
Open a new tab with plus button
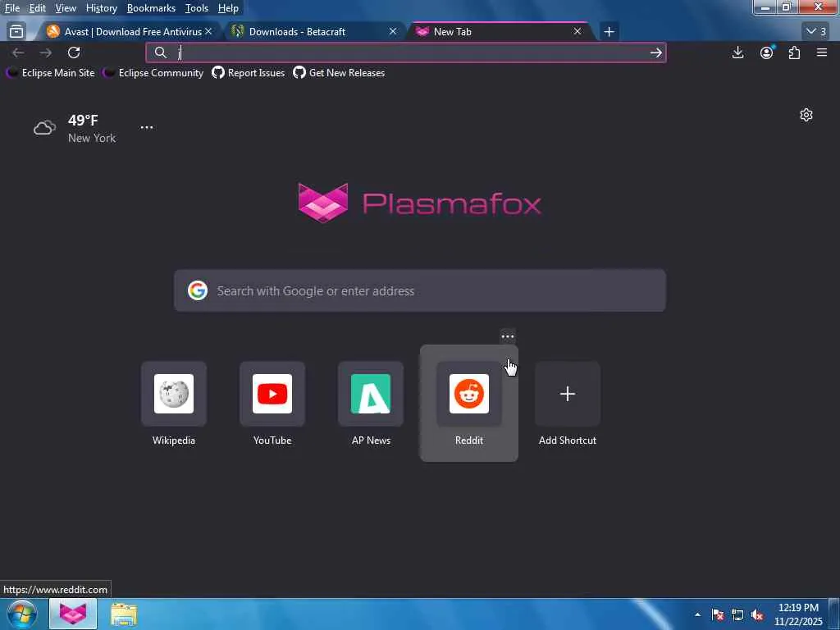coord(609,32)
